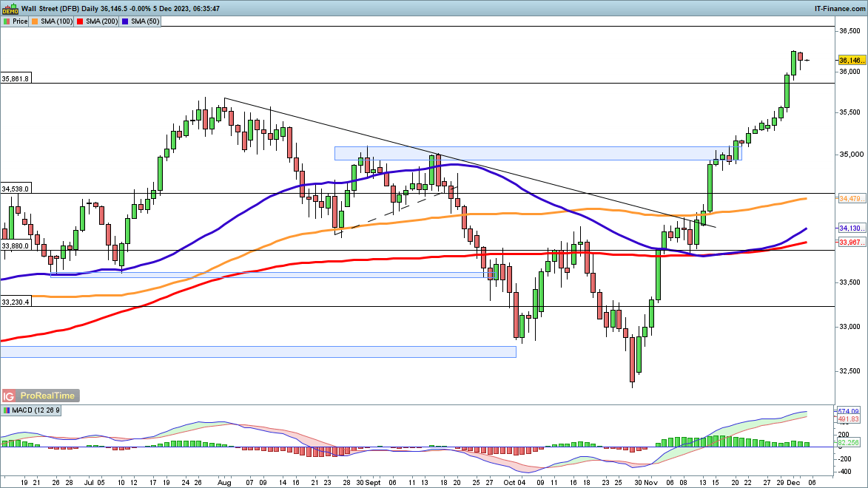The image size is (868, 488).
Task: Click the -400 MACD axis label
Action: point(845,472)
